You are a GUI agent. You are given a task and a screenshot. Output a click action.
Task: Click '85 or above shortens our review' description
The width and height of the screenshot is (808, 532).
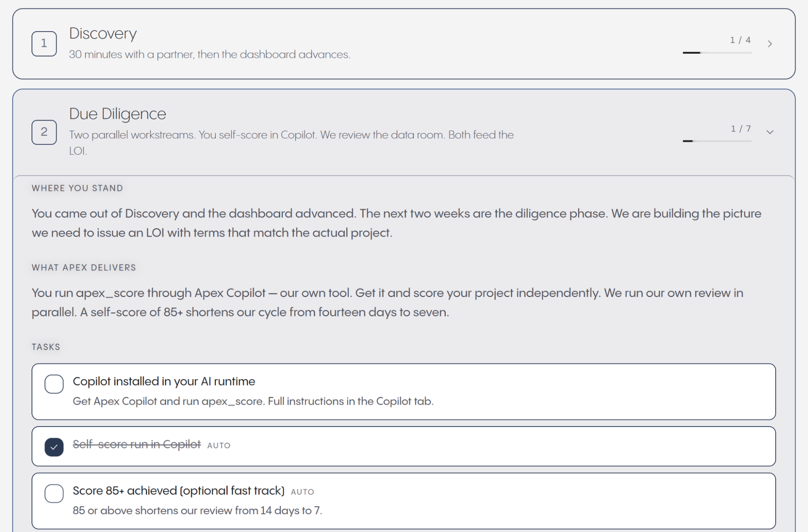(197, 510)
